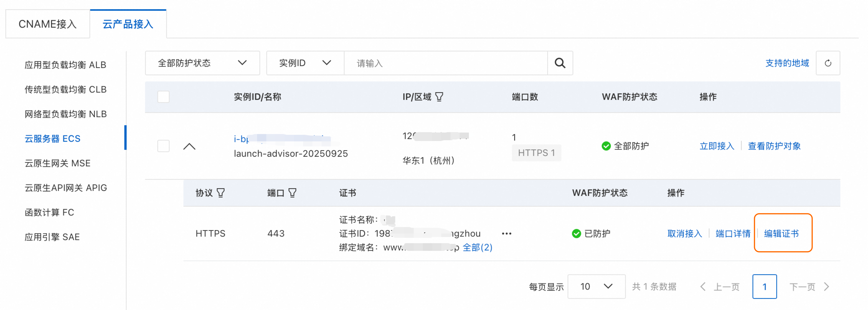868x310 pixels.
Task: Go to previous page arrow 上一页
Action: click(703, 287)
